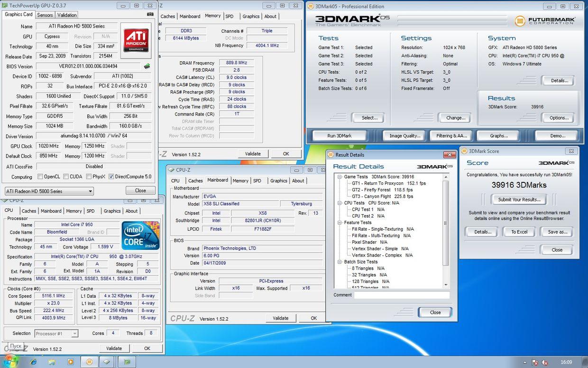Click the Demo... button
Viewport: 588px width, 368px height.
pyautogui.click(x=558, y=136)
